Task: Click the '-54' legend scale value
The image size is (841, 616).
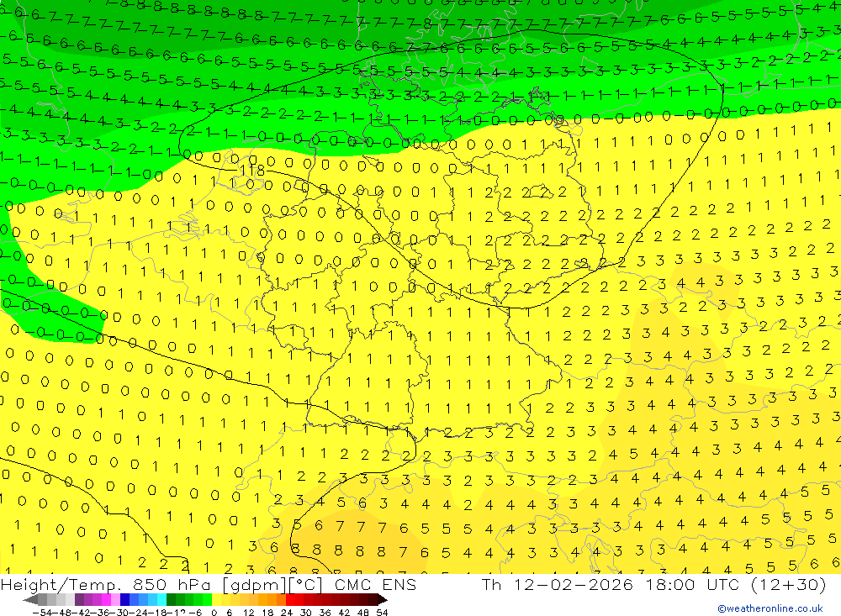Action: pyautogui.click(x=42, y=613)
